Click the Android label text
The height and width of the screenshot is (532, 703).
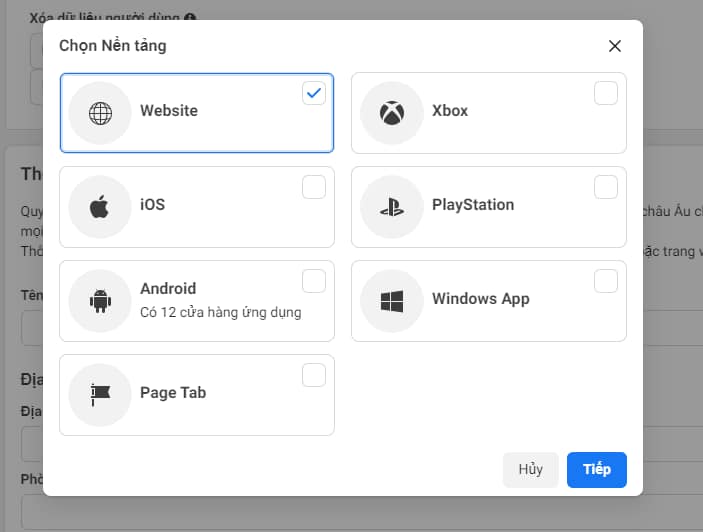[x=168, y=289]
